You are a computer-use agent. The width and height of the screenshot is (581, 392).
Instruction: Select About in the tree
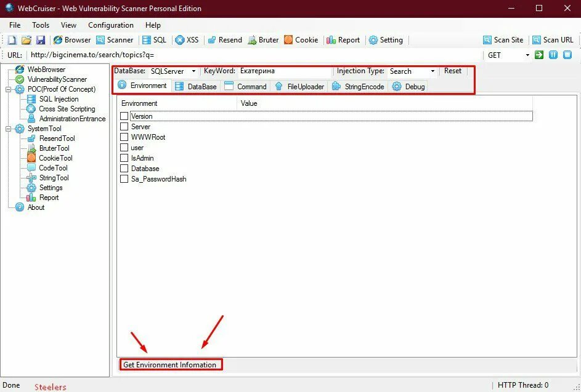[36, 207]
